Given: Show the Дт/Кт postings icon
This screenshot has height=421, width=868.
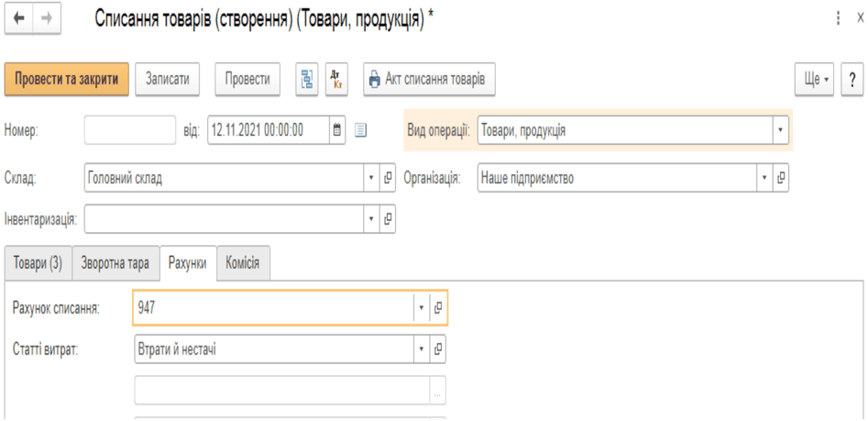Looking at the screenshot, I should tap(336, 79).
